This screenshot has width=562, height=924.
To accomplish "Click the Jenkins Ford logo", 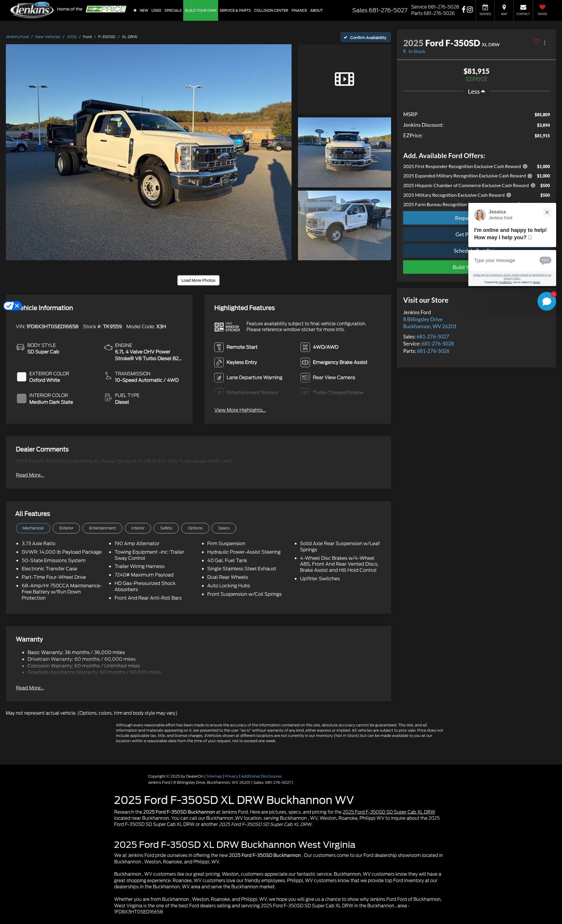I will point(32,10).
